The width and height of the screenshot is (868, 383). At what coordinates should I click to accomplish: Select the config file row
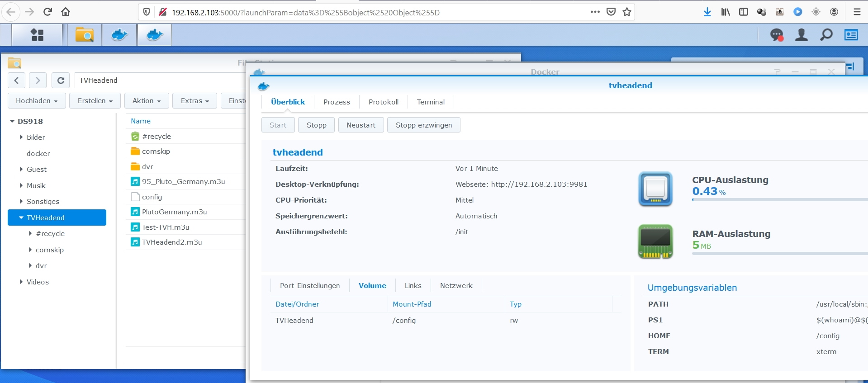tap(185, 197)
